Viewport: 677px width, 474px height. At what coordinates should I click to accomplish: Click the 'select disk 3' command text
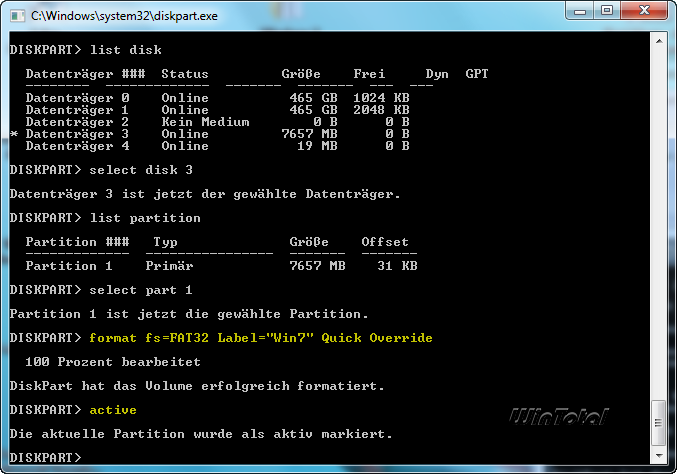141,170
